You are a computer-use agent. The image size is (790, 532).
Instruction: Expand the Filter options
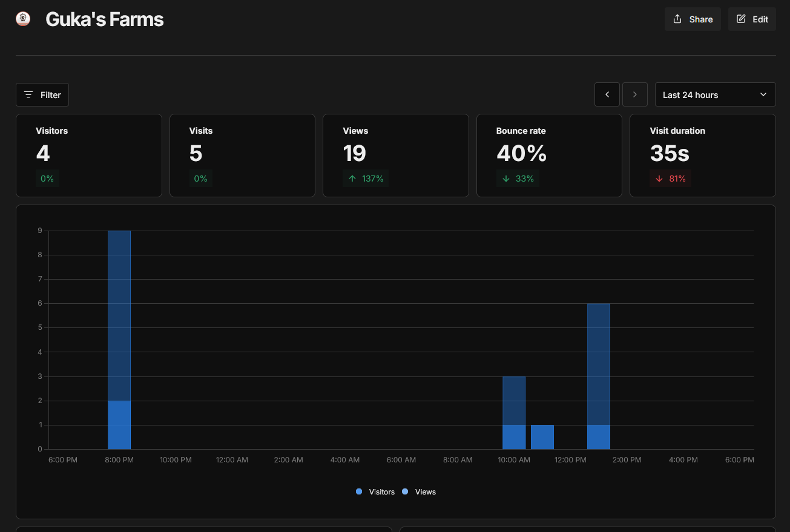(42, 94)
